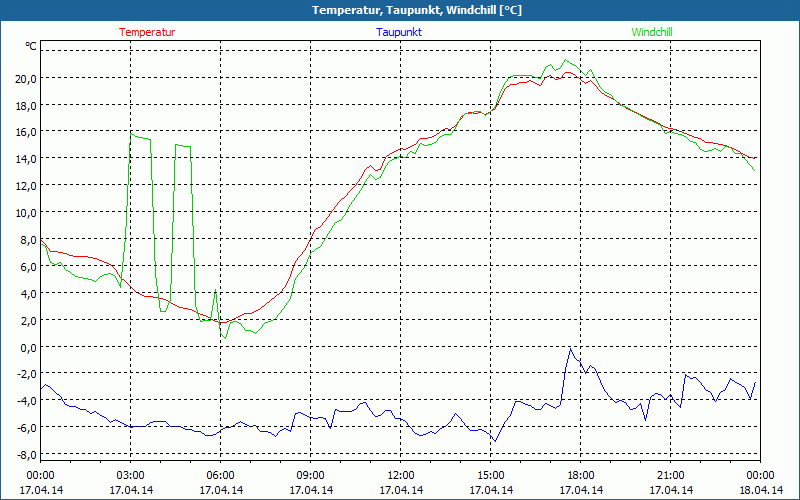Click the 14,0 y-axis value

26,159
